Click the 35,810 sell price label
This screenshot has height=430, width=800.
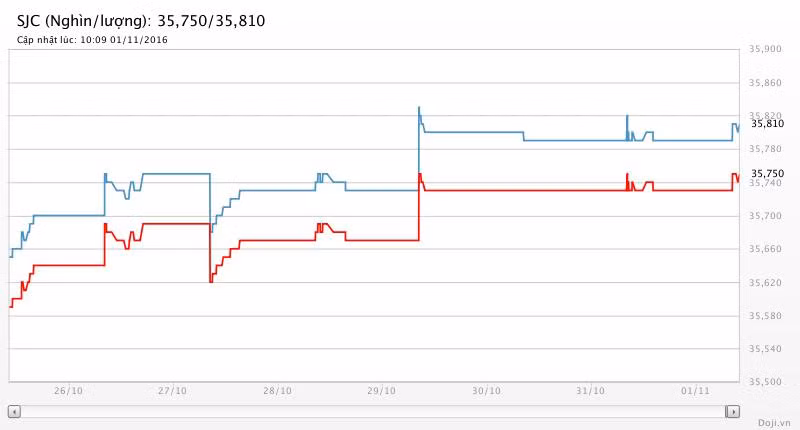coord(767,124)
